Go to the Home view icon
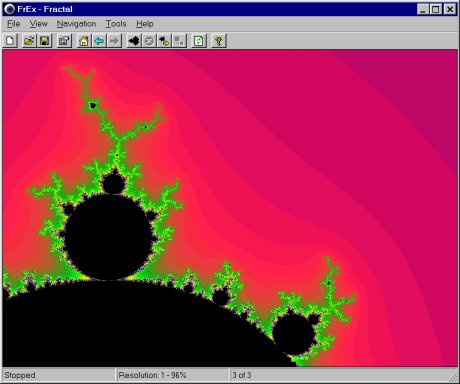 [84, 41]
